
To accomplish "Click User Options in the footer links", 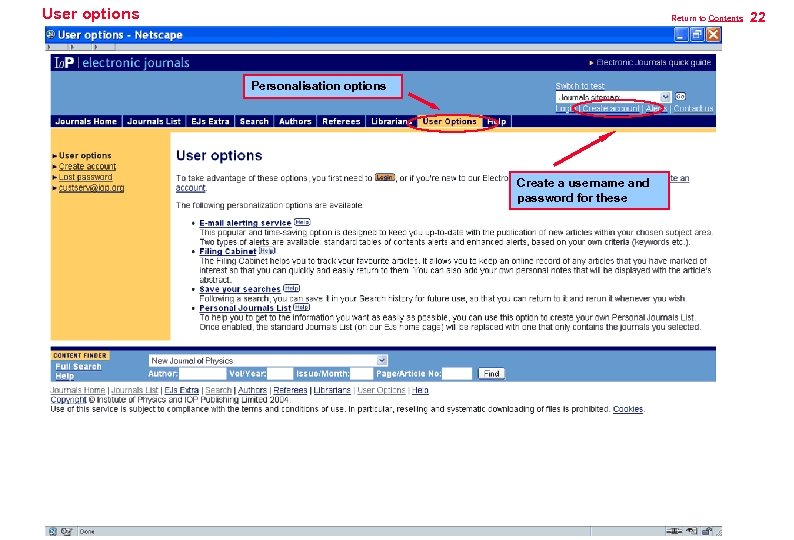I will click(381, 390).
